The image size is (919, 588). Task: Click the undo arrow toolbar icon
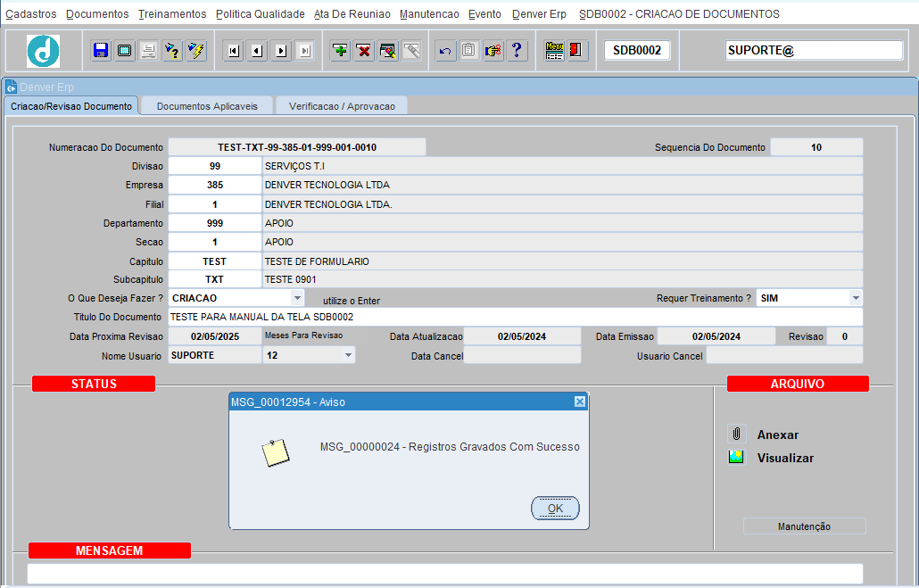pos(445,51)
